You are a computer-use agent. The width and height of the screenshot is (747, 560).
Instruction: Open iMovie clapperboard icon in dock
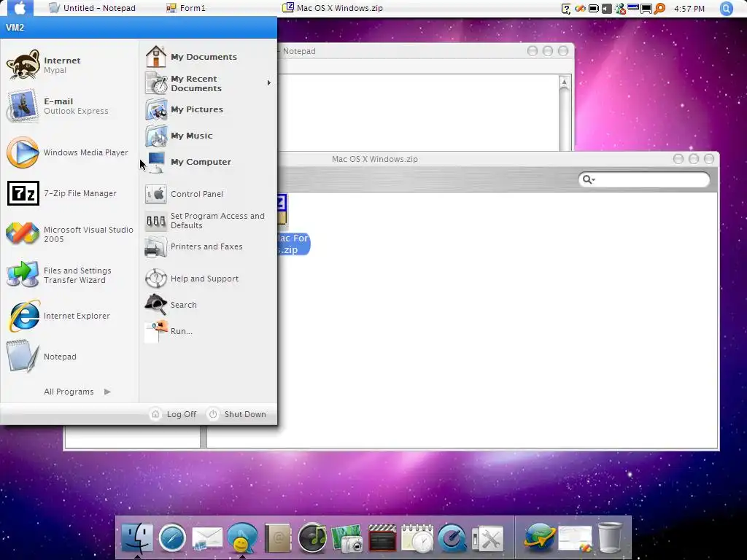point(382,538)
